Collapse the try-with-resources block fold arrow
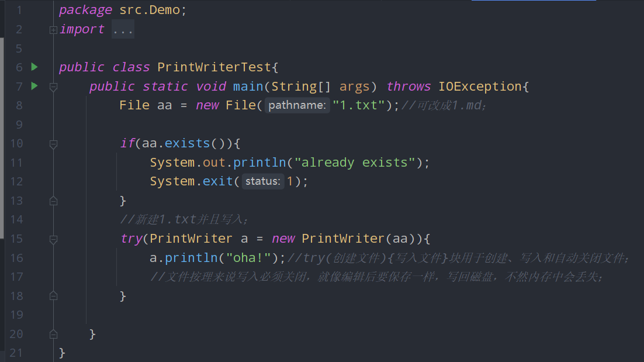 (53, 239)
